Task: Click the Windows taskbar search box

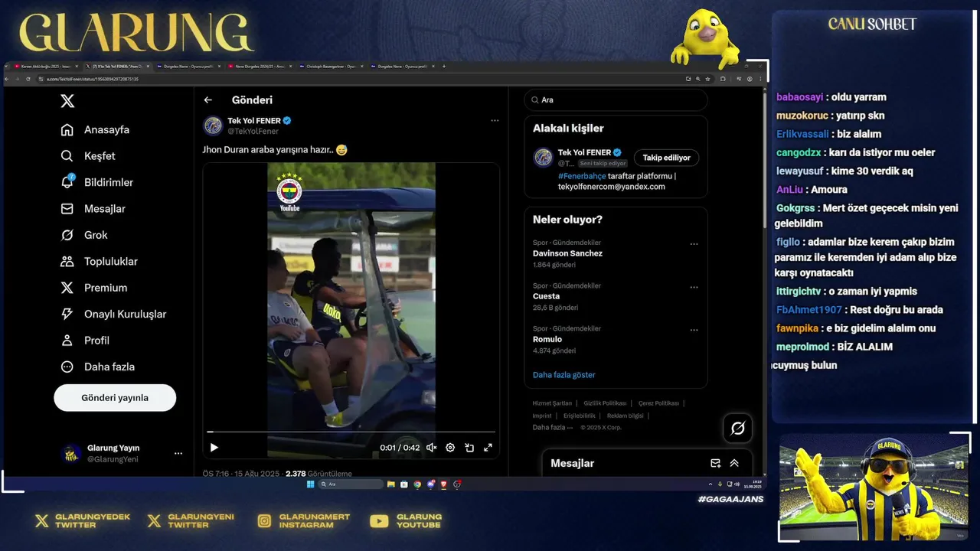Action: pos(351,484)
